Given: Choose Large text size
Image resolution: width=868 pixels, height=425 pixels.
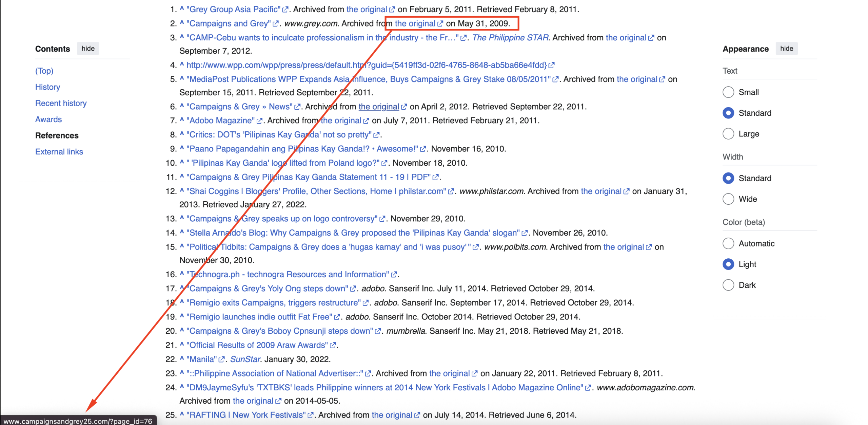Looking at the screenshot, I should [728, 134].
